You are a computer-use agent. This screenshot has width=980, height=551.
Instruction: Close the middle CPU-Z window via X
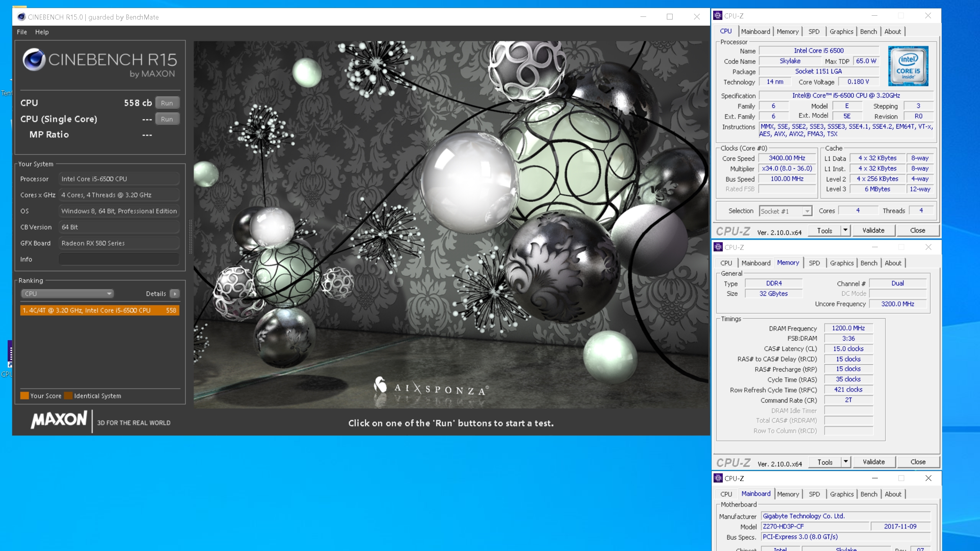pyautogui.click(x=928, y=247)
